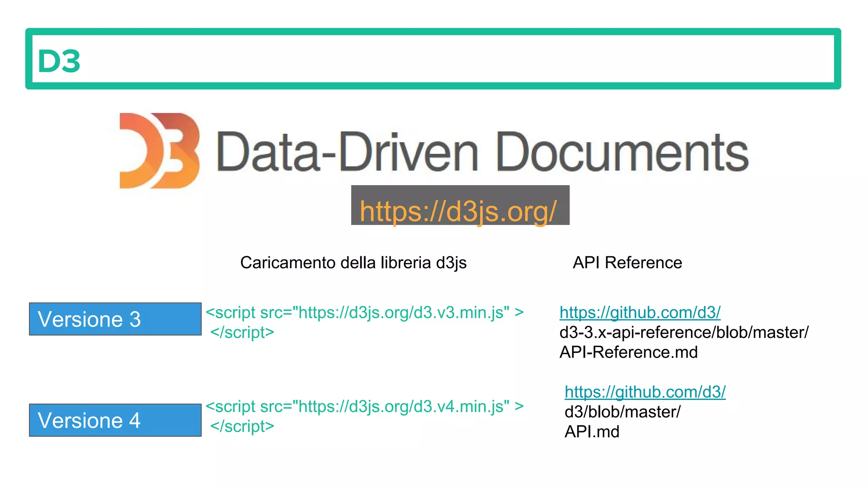The image size is (868, 488).
Task: Click the gray box behind d3js.org URL
Action: 460,193
